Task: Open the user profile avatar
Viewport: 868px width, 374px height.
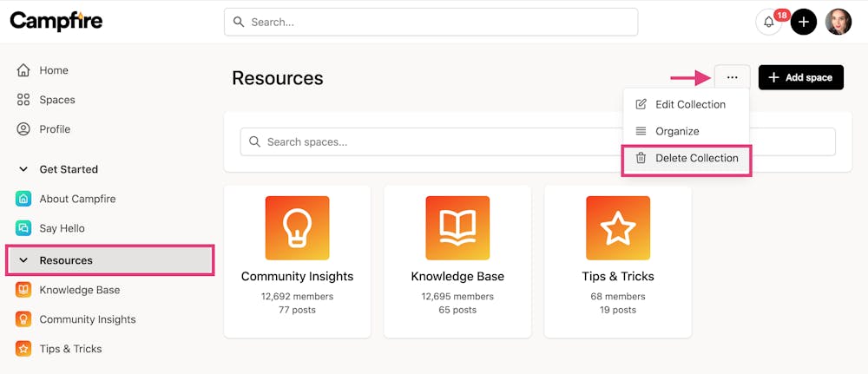Action: pos(838,23)
